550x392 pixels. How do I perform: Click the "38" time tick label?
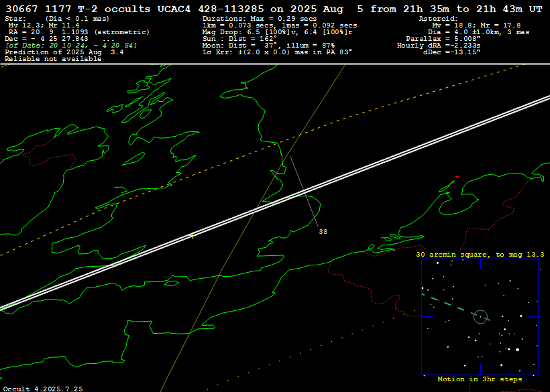coord(323,232)
